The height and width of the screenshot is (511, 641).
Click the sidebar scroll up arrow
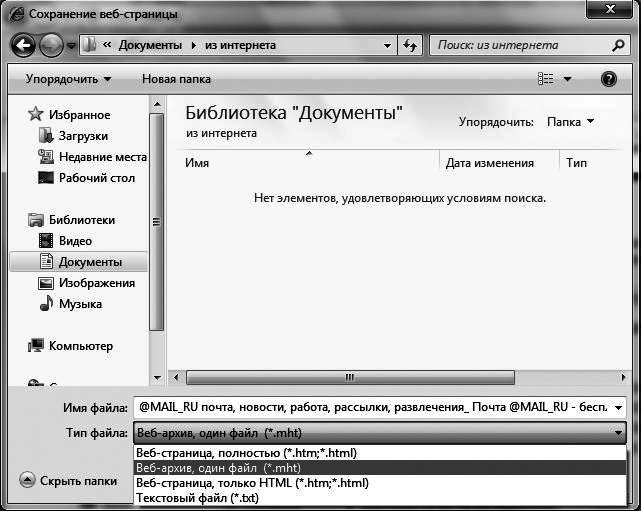[x=157, y=104]
